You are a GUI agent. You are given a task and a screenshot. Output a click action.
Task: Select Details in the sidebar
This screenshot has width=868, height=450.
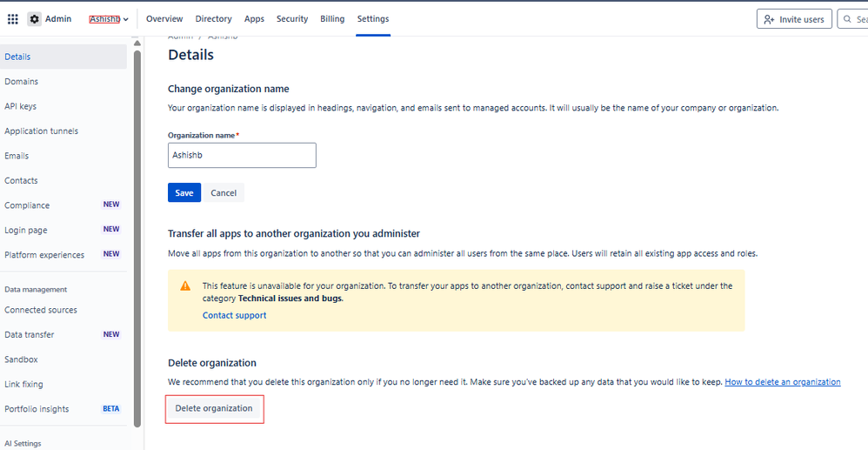(63, 57)
